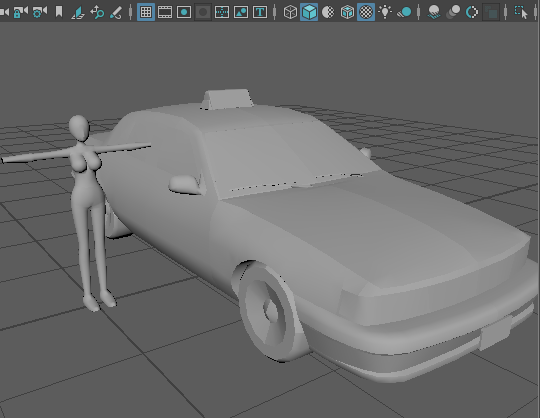The image size is (540, 418).
Task: Select the 2D Pan/Zoom tool icon
Action: point(97,12)
